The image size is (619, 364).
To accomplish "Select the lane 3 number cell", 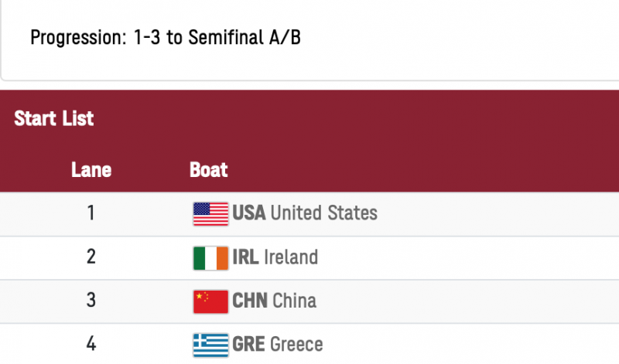I will (x=91, y=300).
